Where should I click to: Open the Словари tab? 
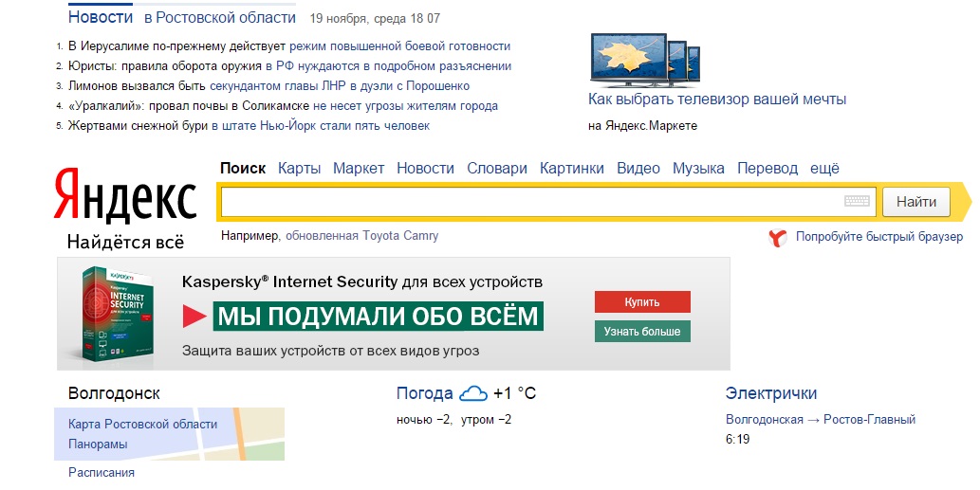[x=497, y=169]
